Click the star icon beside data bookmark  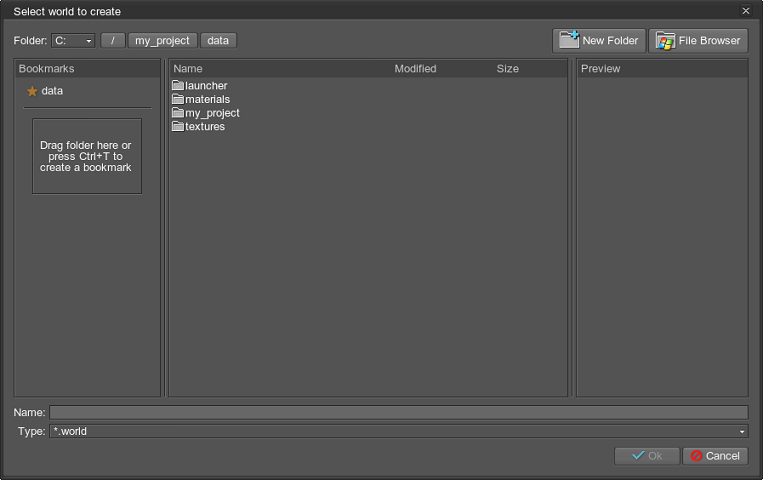(32, 91)
